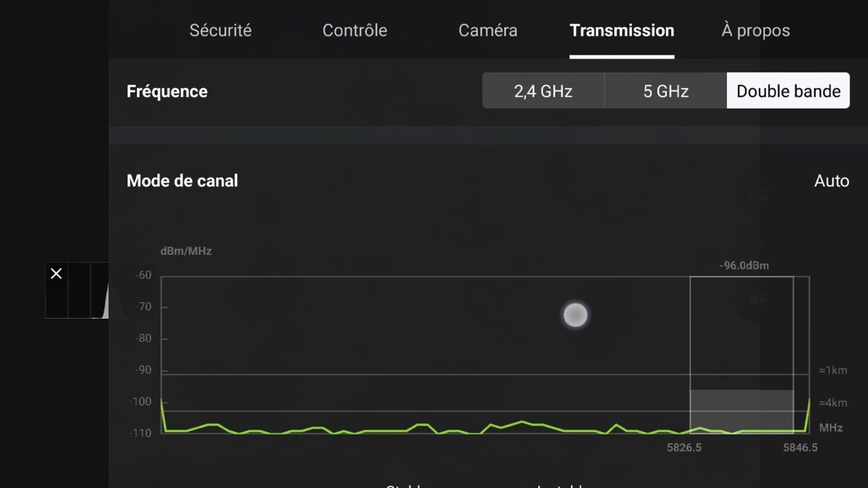This screenshot has width=868, height=488.
Task: Open the Sécurité tab
Action: click(221, 30)
